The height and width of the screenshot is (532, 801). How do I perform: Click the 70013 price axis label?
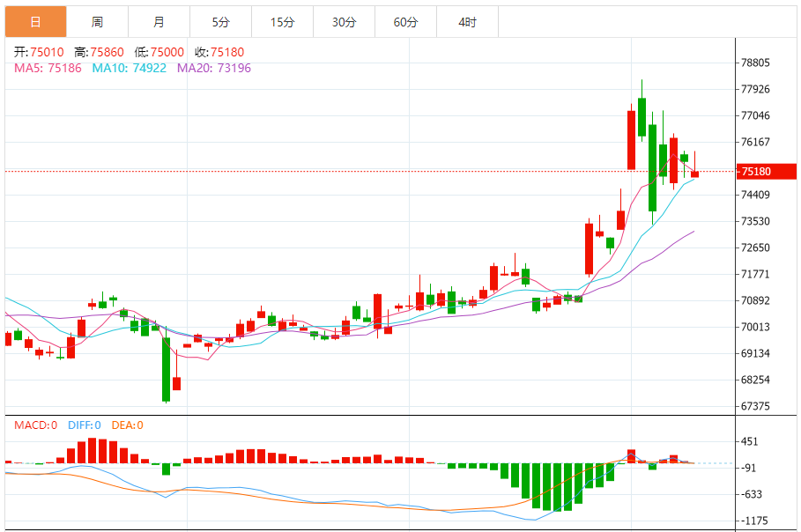(755, 327)
